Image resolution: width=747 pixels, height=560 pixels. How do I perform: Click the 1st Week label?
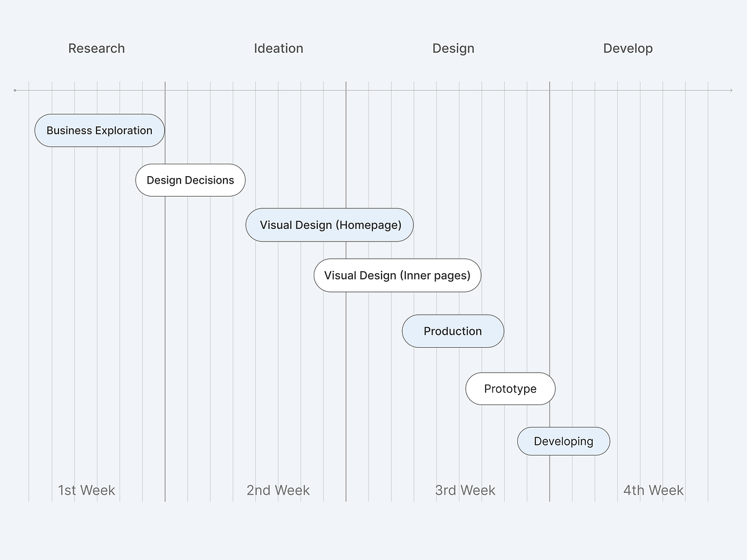tap(87, 490)
